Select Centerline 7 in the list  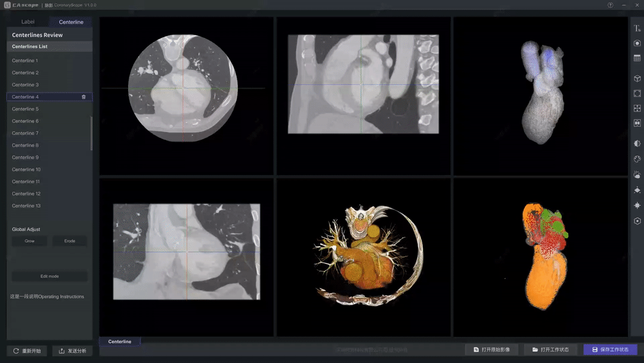(49, 133)
